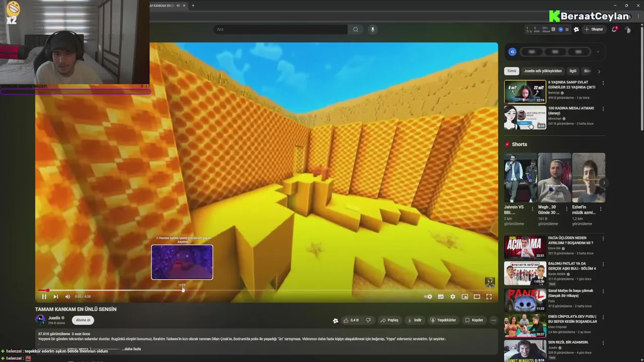Open 'ENES CİNPOLAT'A DEV PUSU' video
The height and width of the screenshot is (362, 644).
[525, 326]
